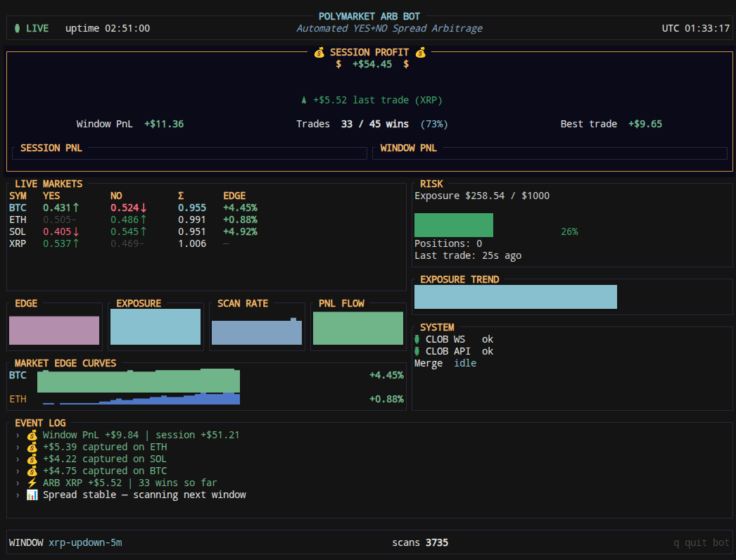Click the session profit amount +$54.45
Viewport: 736px width, 560px height.
pyautogui.click(x=372, y=64)
